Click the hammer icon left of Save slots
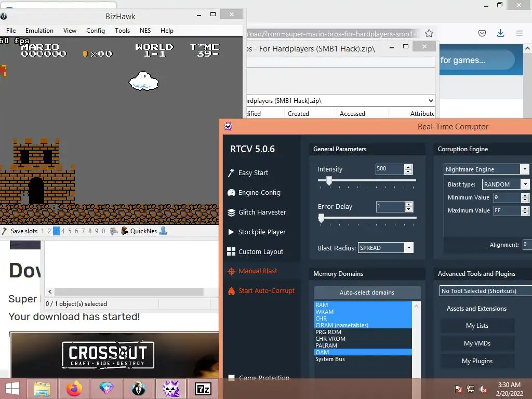The height and width of the screenshot is (399, 532). tap(4, 231)
